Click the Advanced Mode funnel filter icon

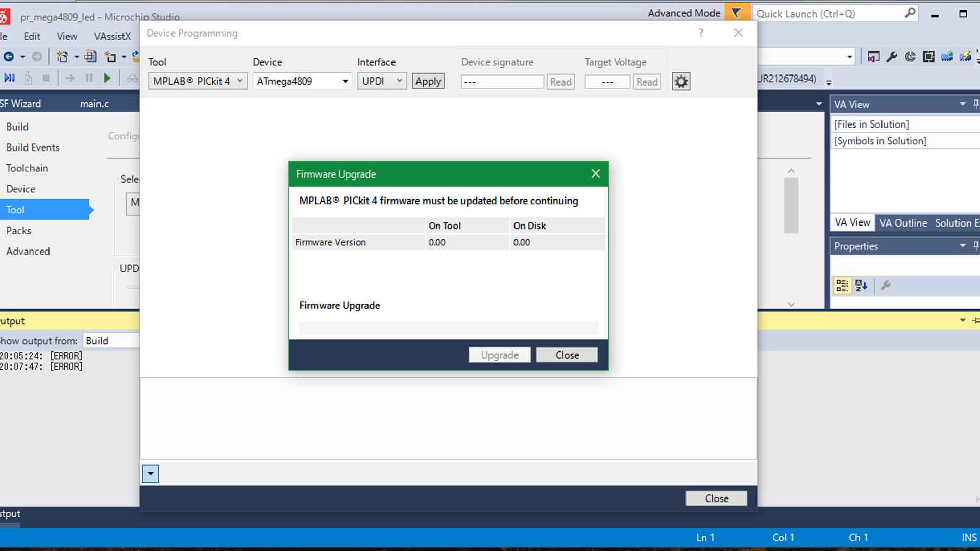point(737,13)
